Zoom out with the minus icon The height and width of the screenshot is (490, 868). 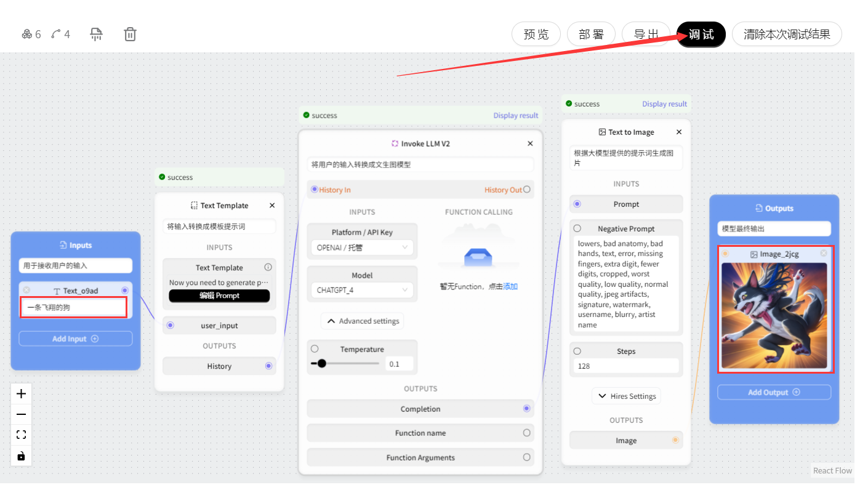tap(22, 414)
